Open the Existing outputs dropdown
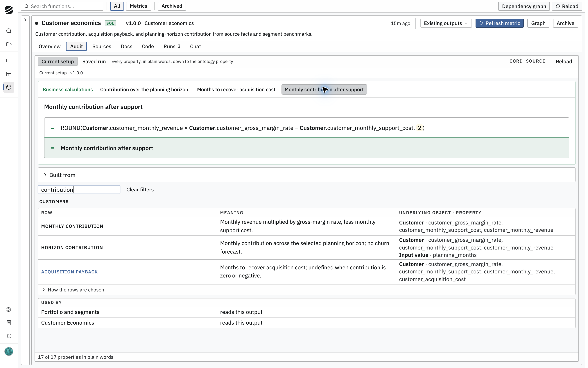Viewport: 588px width, 368px height. pyautogui.click(x=446, y=23)
